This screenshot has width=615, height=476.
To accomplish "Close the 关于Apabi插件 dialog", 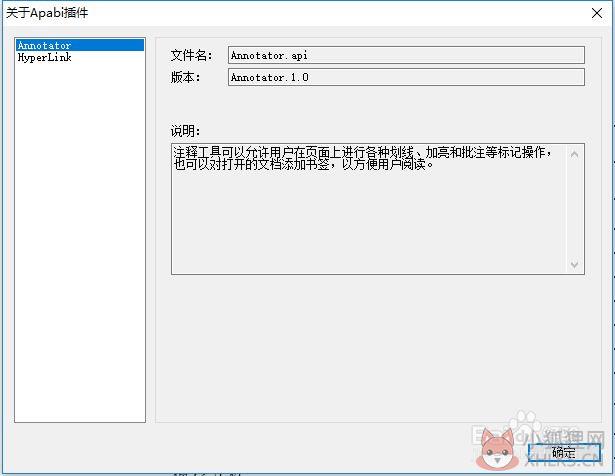I will pos(597,13).
